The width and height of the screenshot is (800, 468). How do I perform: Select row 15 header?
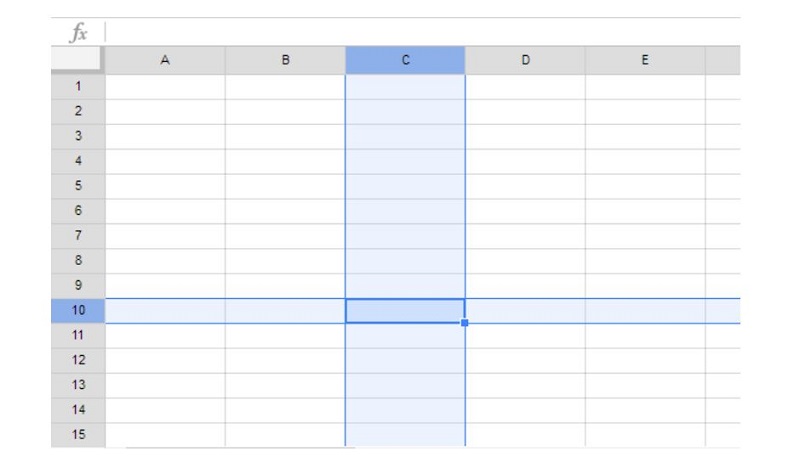[x=78, y=435]
